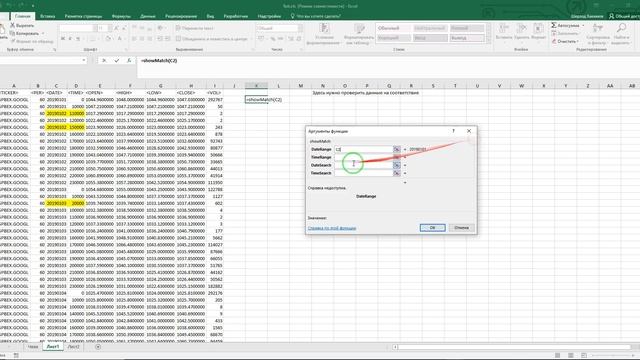Open Данные ribbon tab
Image resolution: width=640 pixels, height=360 pixels.
click(147, 16)
